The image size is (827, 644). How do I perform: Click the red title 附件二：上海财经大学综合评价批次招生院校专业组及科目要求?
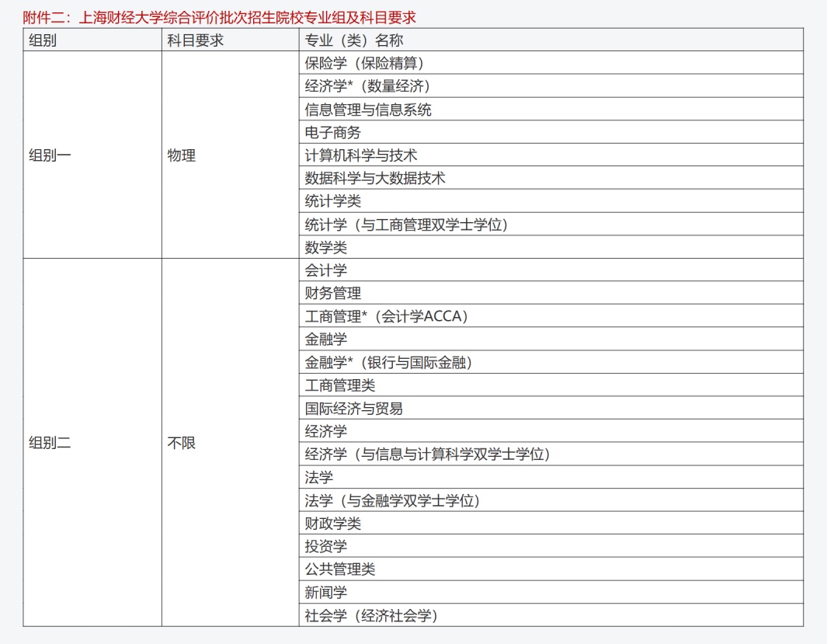click(220, 17)
